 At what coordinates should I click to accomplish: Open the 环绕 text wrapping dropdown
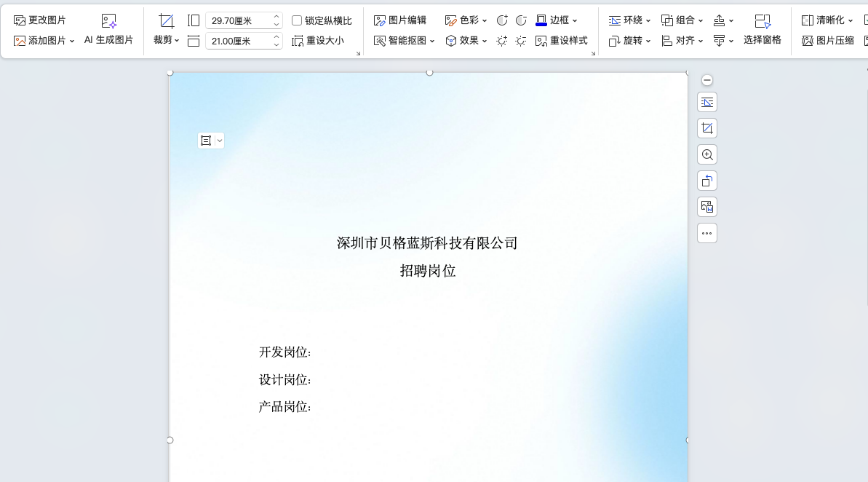click(x=630, y=20)
